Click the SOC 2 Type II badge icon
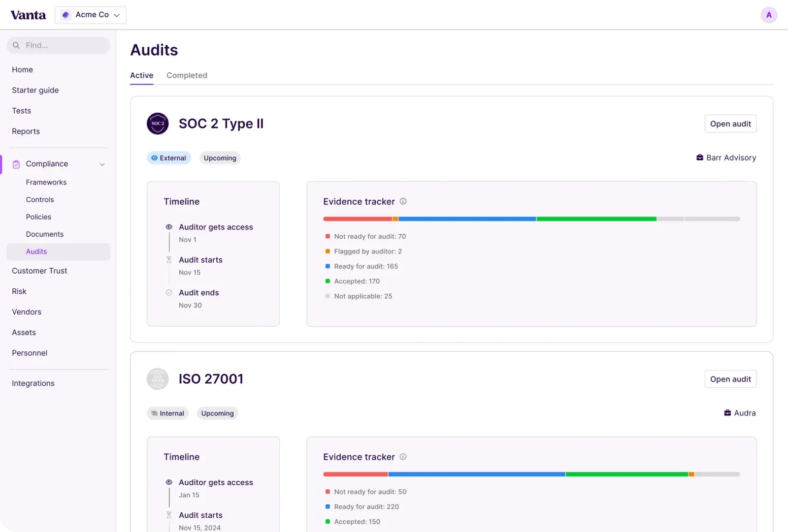The height and width of the screenshot is (532, 788). 158,124
